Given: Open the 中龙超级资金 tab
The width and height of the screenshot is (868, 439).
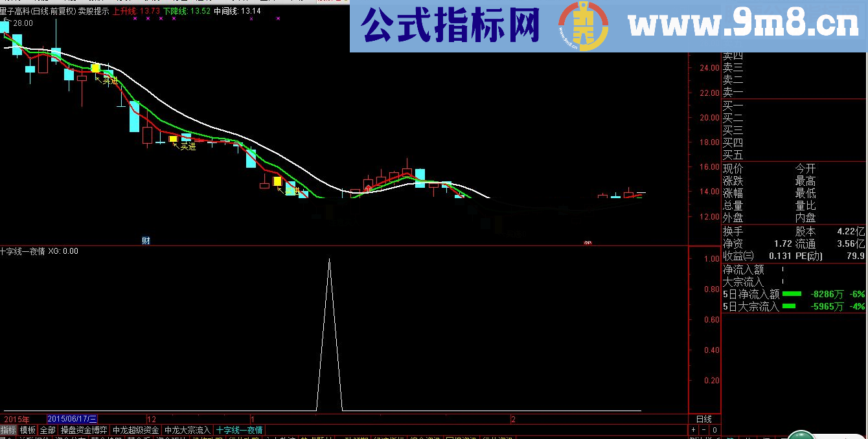Looking at the screenshot, I should (136, 429).
